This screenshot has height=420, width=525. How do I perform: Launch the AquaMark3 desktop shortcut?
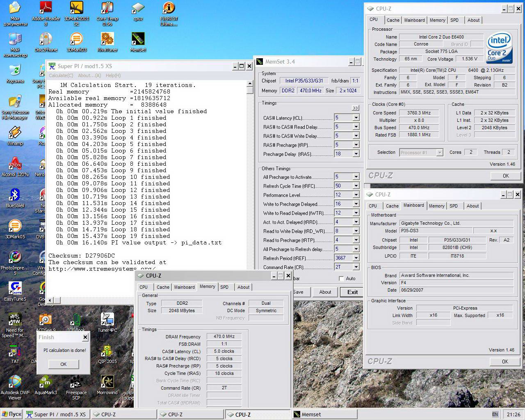[x=46, y=385]
